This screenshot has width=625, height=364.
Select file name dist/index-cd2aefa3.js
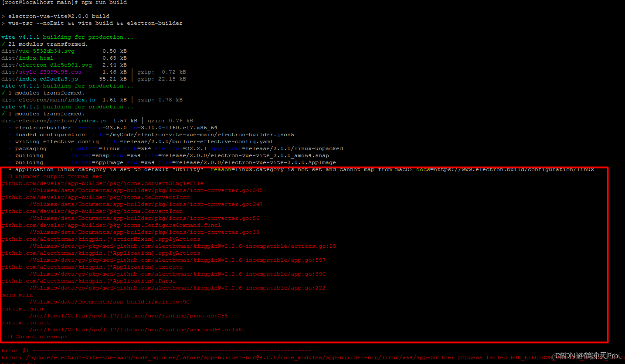(x=40, y=79)
